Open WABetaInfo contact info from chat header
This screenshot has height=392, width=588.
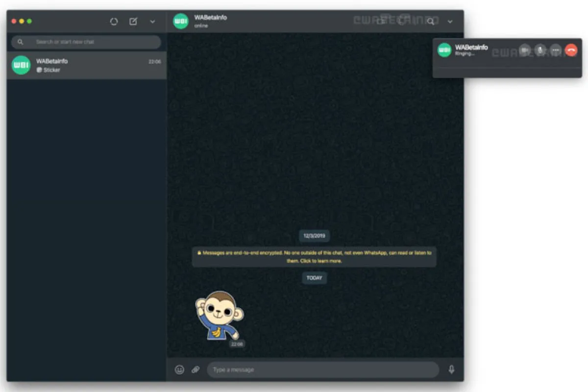pyautogui.click(x=211, y=21)
